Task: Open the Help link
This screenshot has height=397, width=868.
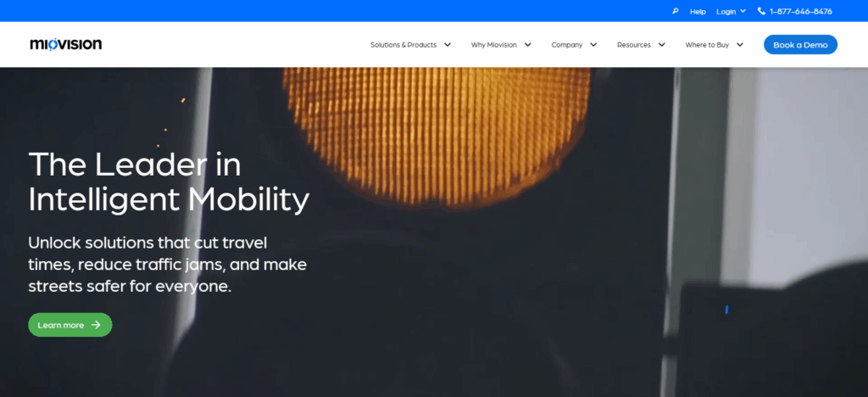Action: [698, 12]
